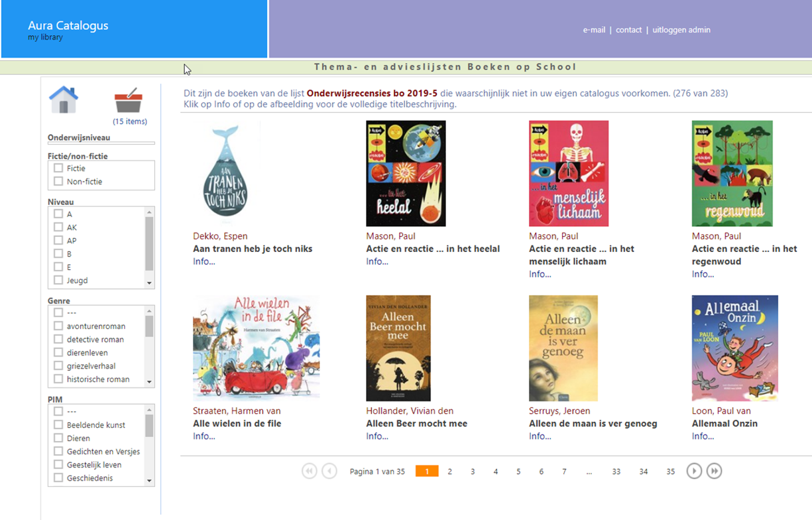The height and width of the screenshot is (520, 812).
Task: Check the Jeugd niveau box
Action: click(58, 280)
